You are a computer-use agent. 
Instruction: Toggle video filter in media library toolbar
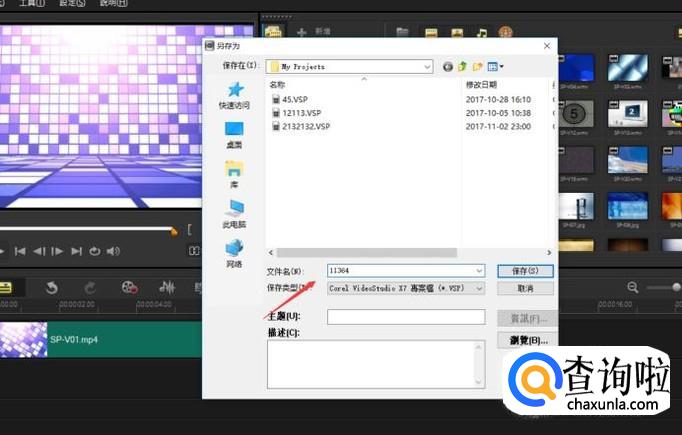pos(430,34)
